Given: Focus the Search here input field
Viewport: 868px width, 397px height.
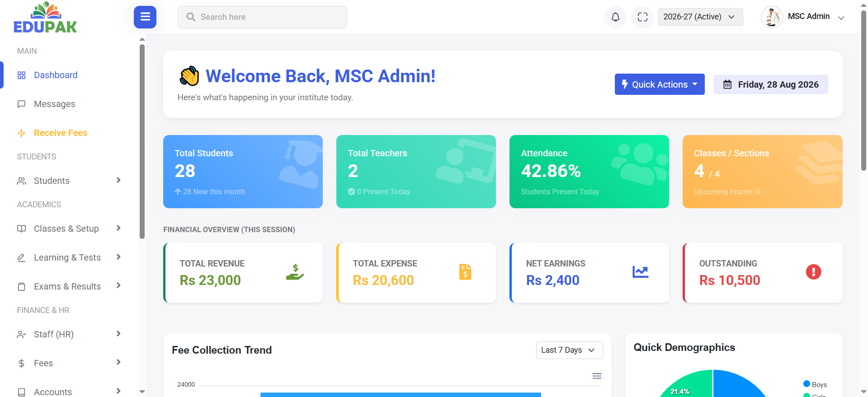Looking at the screenshot, I should (262, 17).
